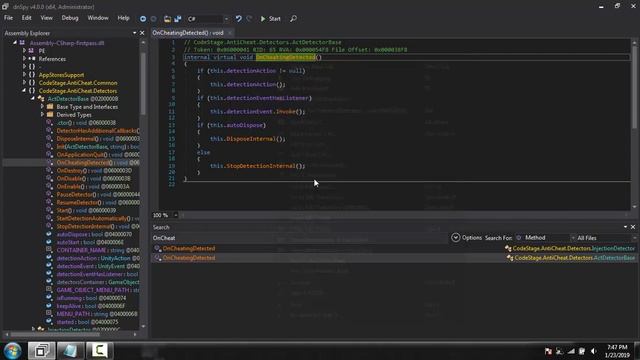This screenshot has width=640, height=360.
Task: Select the PauseDetector() method in tree
Action: [98, 194]
